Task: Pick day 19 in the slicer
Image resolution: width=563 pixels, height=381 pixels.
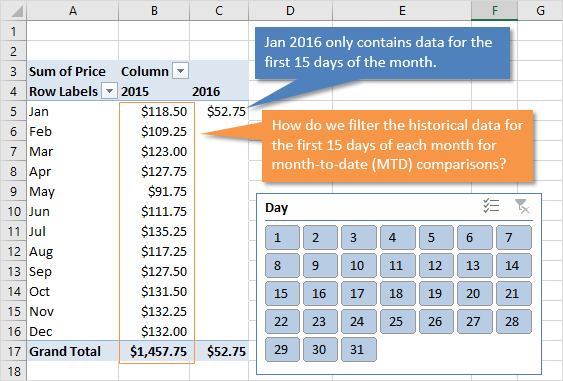Action: (436, 293)
